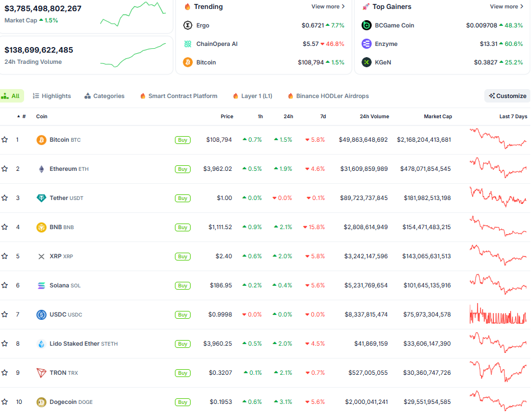Select the Dogecoin coin icon
This screenshot has width=532, height=414.
click(x=41, y=402)
